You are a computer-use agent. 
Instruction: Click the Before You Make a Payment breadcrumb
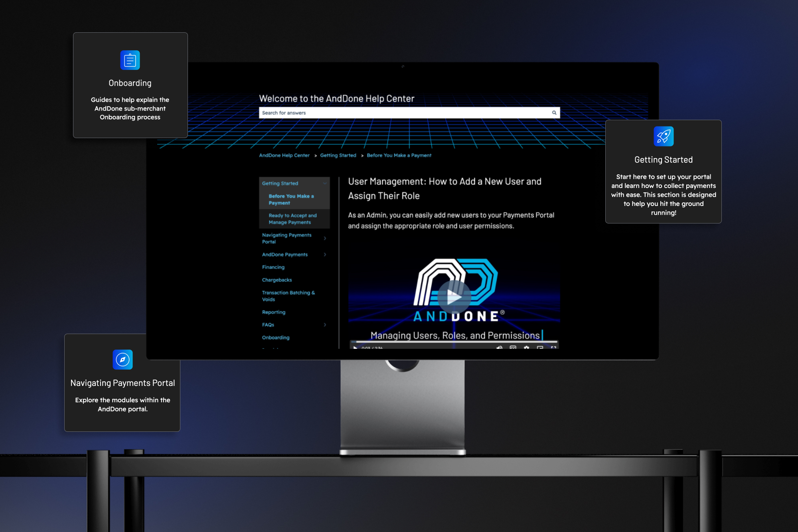click(399, 155)
